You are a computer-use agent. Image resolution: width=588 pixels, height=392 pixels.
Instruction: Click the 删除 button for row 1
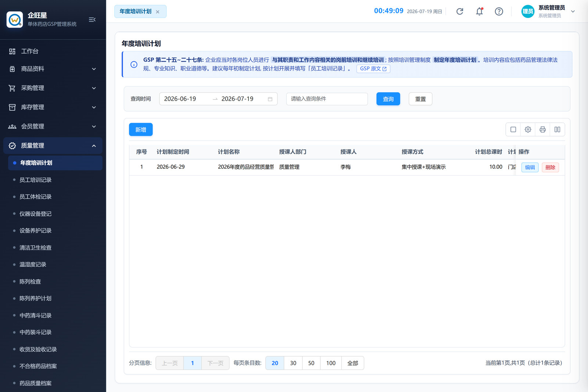551,167
